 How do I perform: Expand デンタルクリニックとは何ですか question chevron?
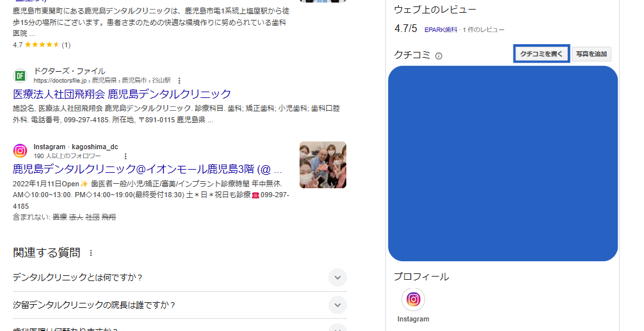[x=337, y=278]
